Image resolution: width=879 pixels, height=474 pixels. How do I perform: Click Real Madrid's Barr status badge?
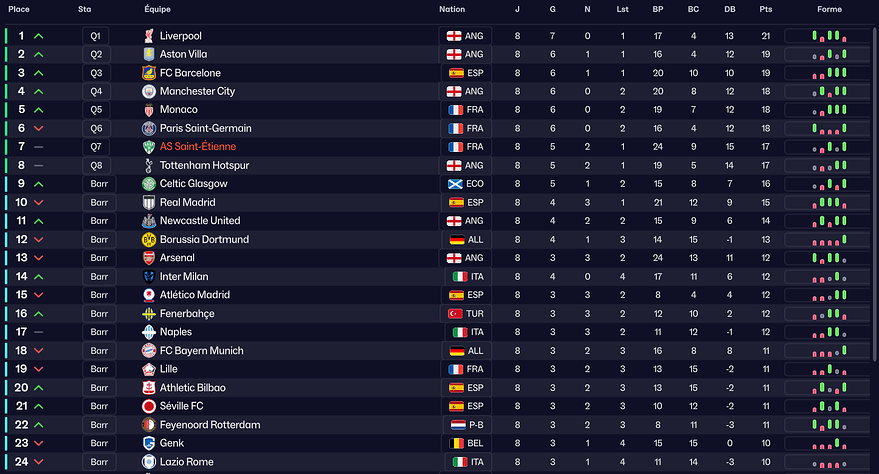pos(99,203)
